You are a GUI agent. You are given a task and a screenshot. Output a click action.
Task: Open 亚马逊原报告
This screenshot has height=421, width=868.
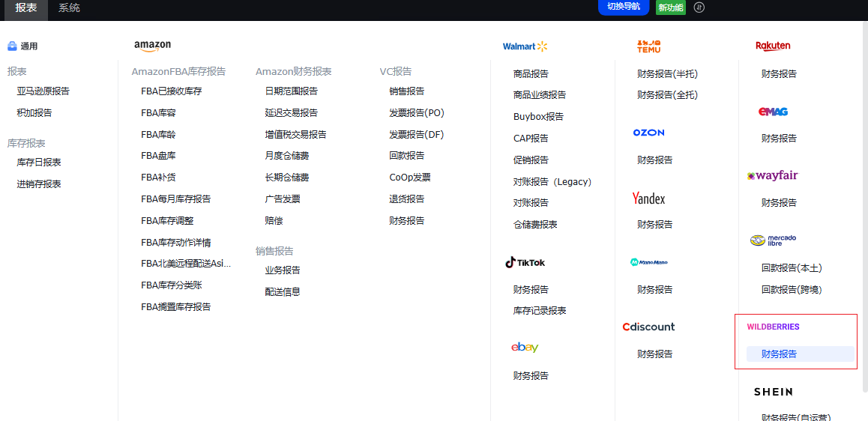tap(43, 91)
